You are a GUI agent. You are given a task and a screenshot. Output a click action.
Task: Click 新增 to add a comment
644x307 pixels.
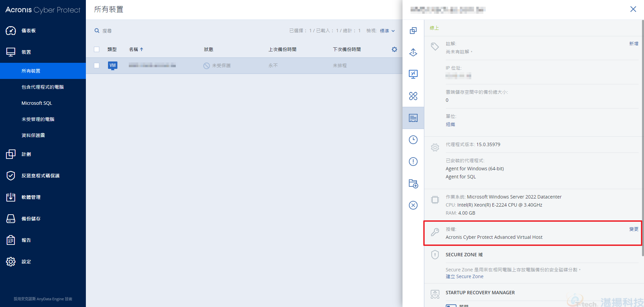click(x=634, y=44)
